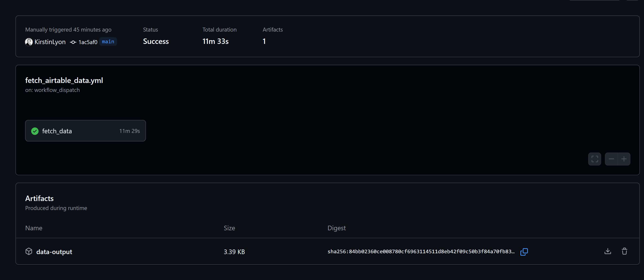This screenshot has width=644, height=280.
Task: Open the fetch_data job
Action: [x=85, y=131]
